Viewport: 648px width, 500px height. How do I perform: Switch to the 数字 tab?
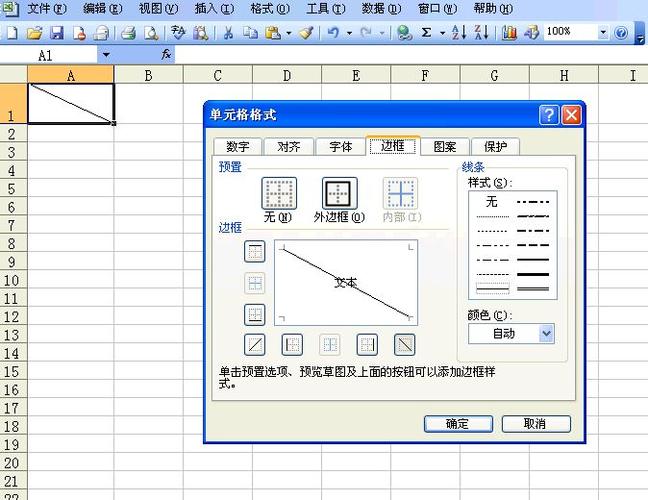point(238,147)
